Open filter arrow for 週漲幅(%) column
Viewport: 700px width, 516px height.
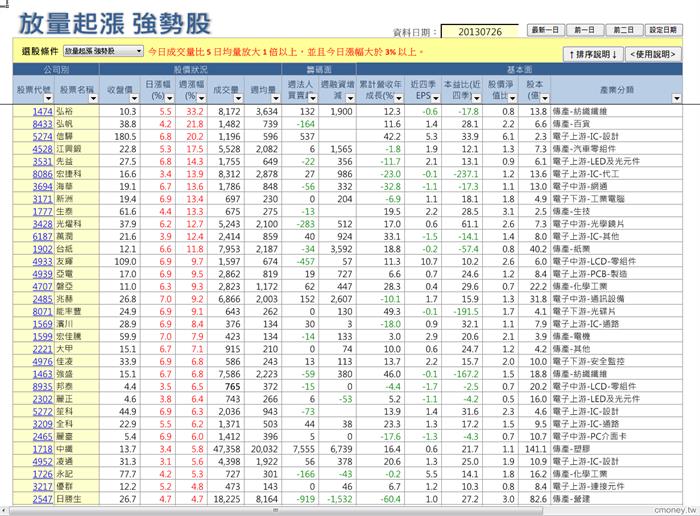point(202,98)
